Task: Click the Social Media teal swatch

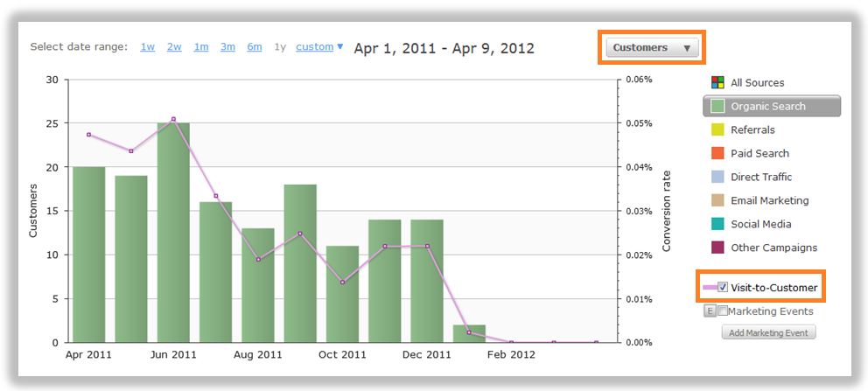Action: 717,224
